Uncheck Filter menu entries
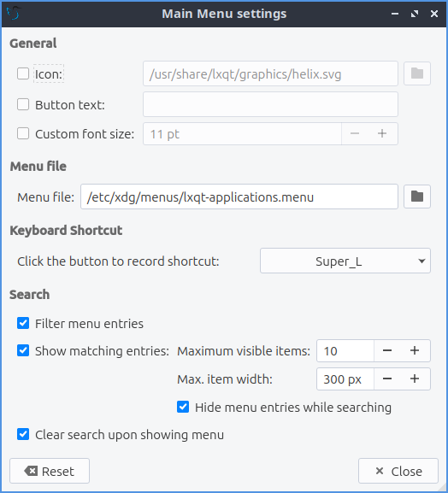Viewport: 448px width, 493px height. point(23,323)
